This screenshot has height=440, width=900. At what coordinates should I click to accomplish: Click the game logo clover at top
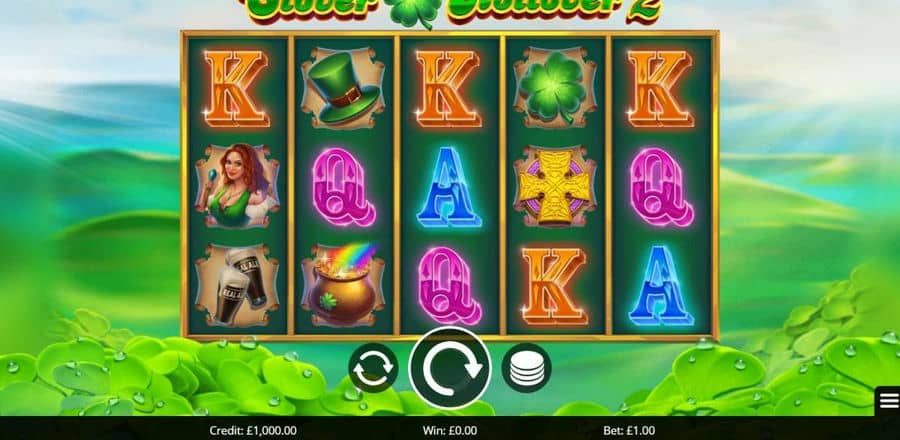click(413, 11)
